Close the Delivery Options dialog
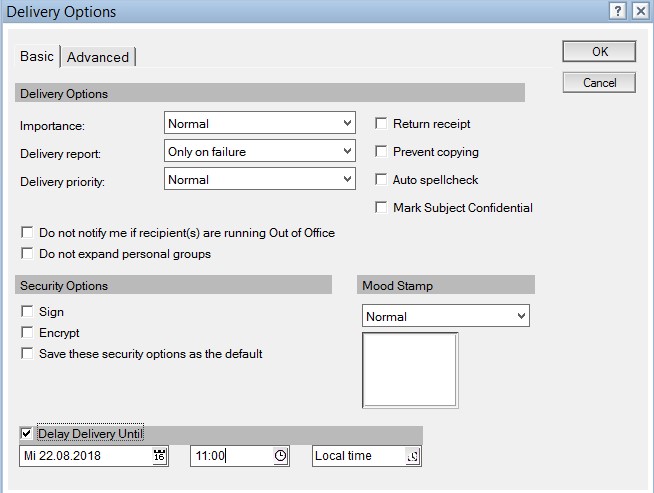654x493 pixels. 640,12
